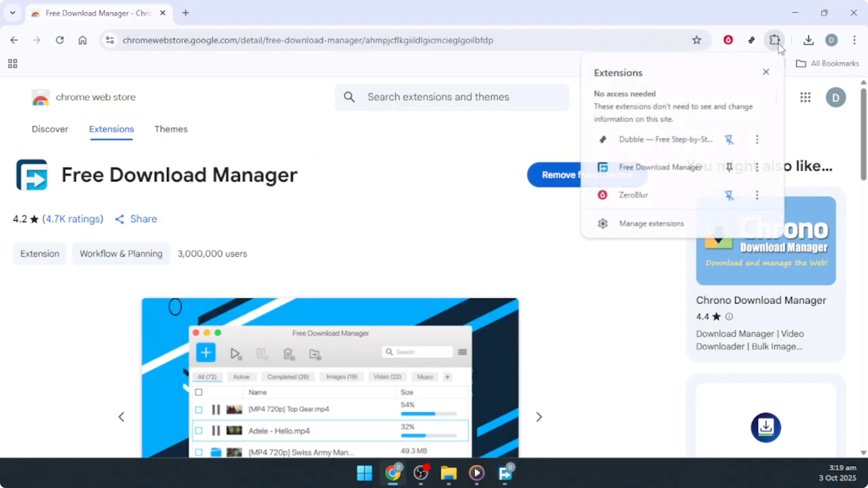Bookmark the page using the star icon
The height and width of the screenshot is (488, 868).
[x=697, y=40]
